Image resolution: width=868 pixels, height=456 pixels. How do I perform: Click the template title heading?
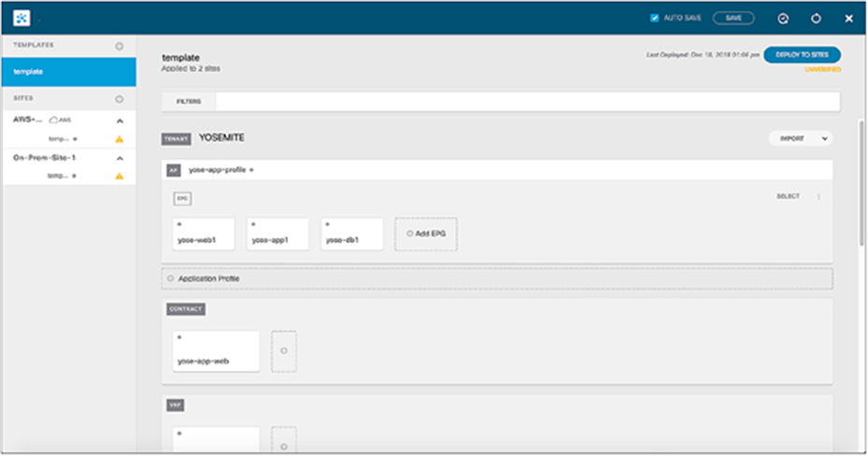coord(180,58)
